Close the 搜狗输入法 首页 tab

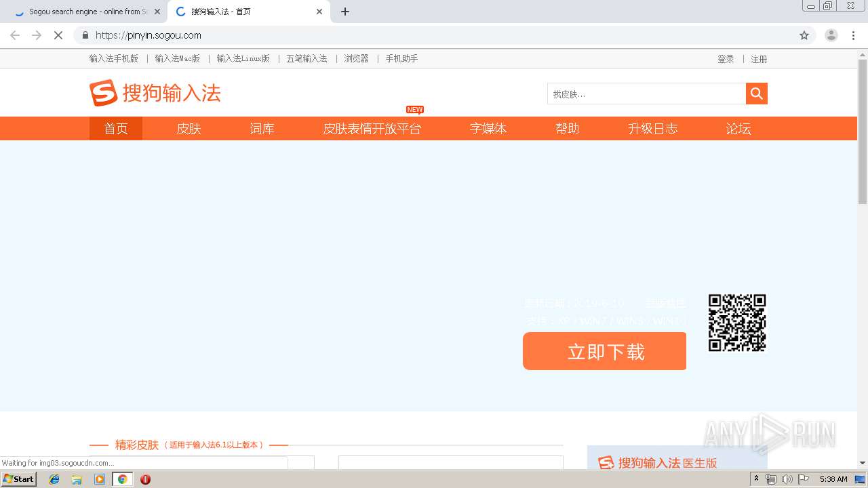click(x=319, y=12)
